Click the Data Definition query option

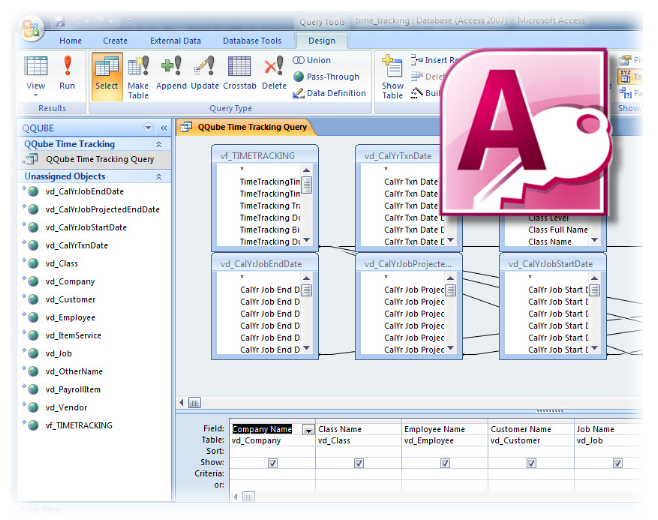coord(329,93)
